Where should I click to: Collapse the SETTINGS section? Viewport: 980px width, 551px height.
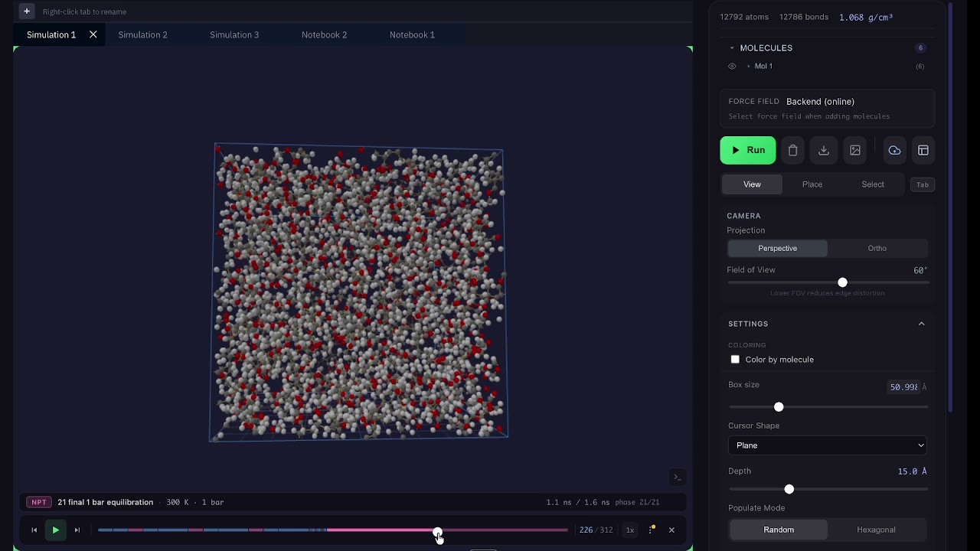tap(921, 324)
